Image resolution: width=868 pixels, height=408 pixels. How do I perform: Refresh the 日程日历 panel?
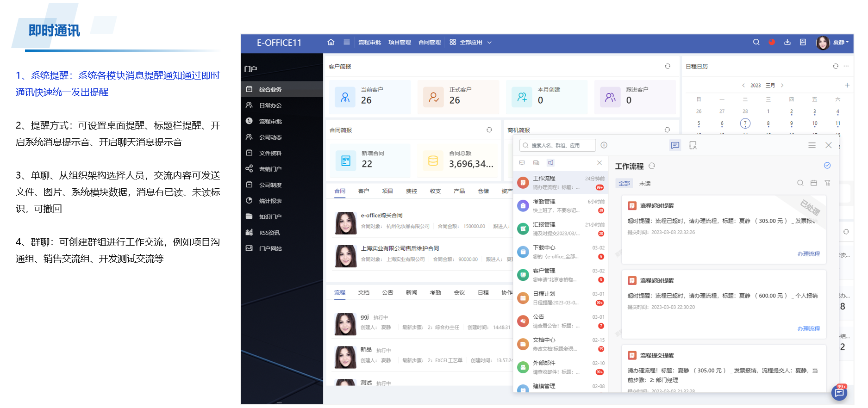tap(836, 66)
